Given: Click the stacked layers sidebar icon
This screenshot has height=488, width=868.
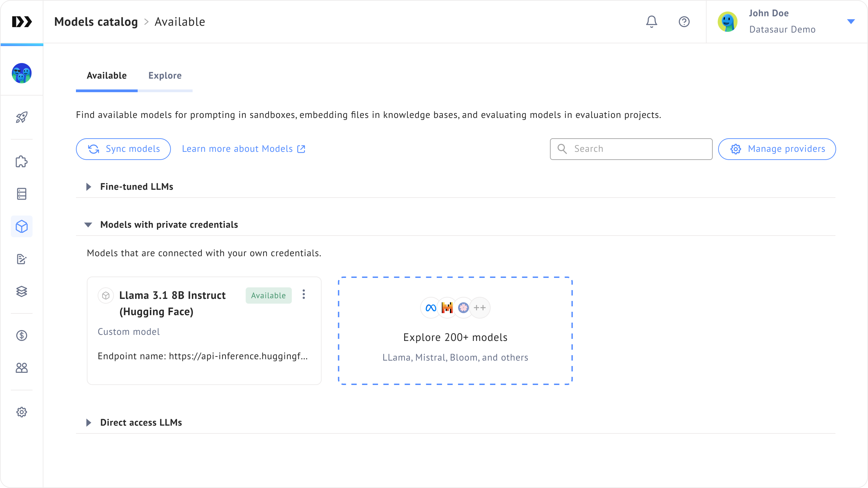Looking at the screenshot, I should (x=22, y=291).
